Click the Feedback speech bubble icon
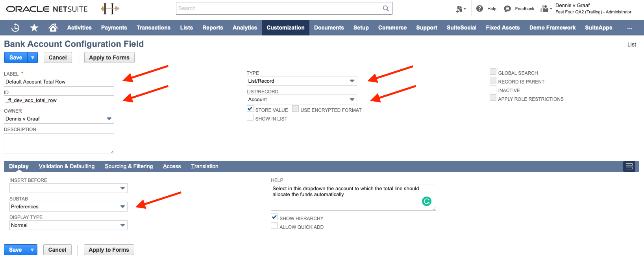Image resolution: width=644 pixels, height=258 pixels. coord(507,9)
